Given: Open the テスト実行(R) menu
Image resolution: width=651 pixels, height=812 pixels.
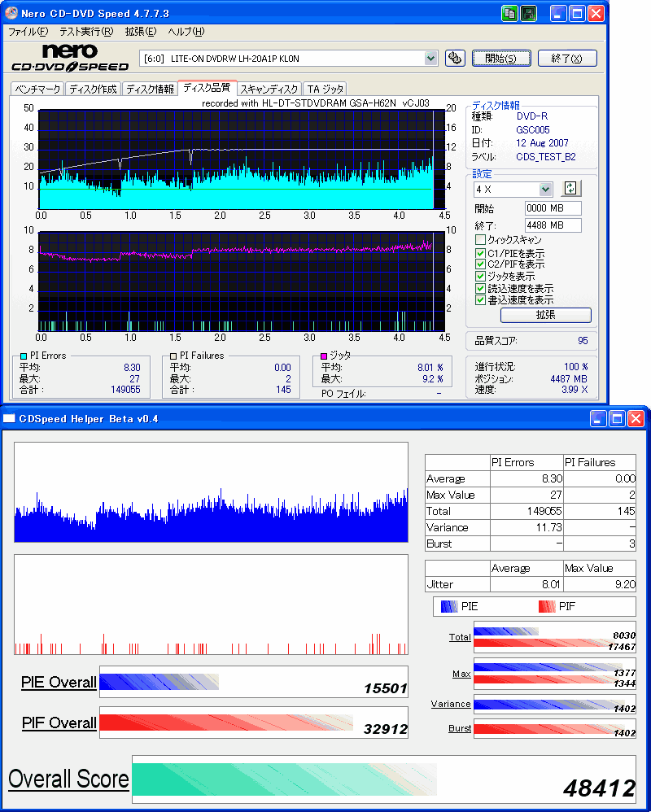Looking at the screenshot, I should pyautogui.click(x=86, y=32).
